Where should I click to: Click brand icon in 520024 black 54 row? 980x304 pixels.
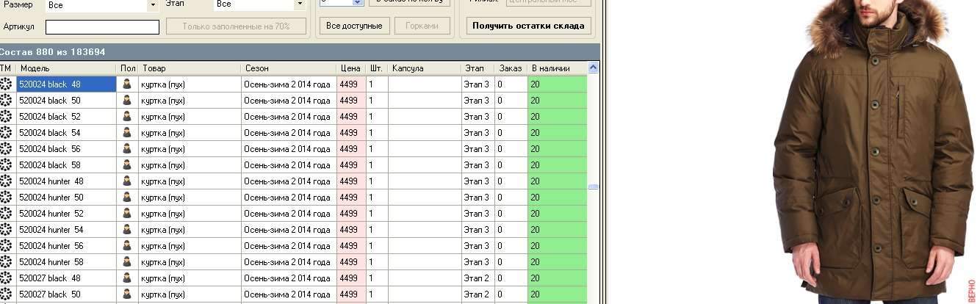point(6,133)
